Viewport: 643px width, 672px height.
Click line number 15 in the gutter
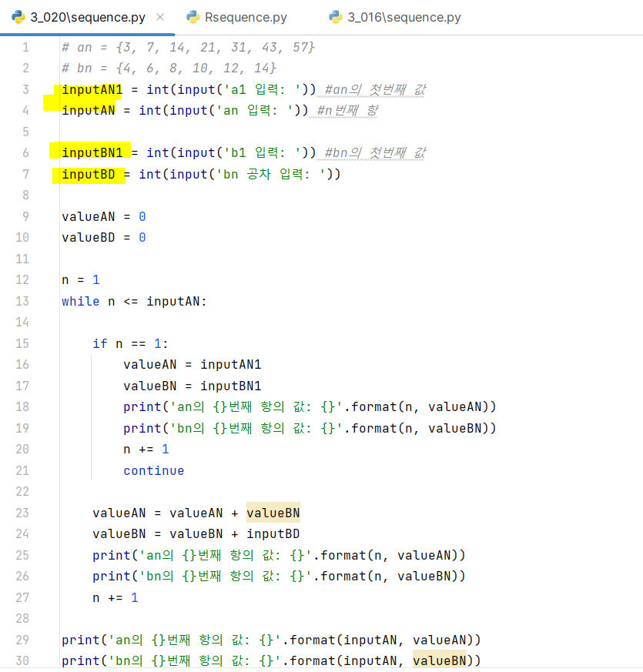pos(22,344)
